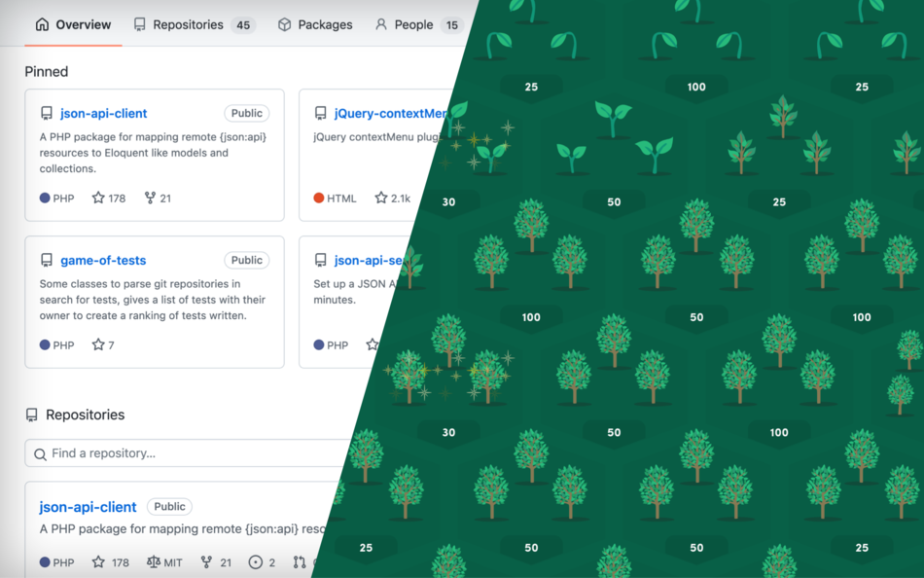The height and width of the screenshot is (578, 924).
Task: Click star icon on jQuery-contextMenu card
Action: pyautogui.click(x=381, y=198)
